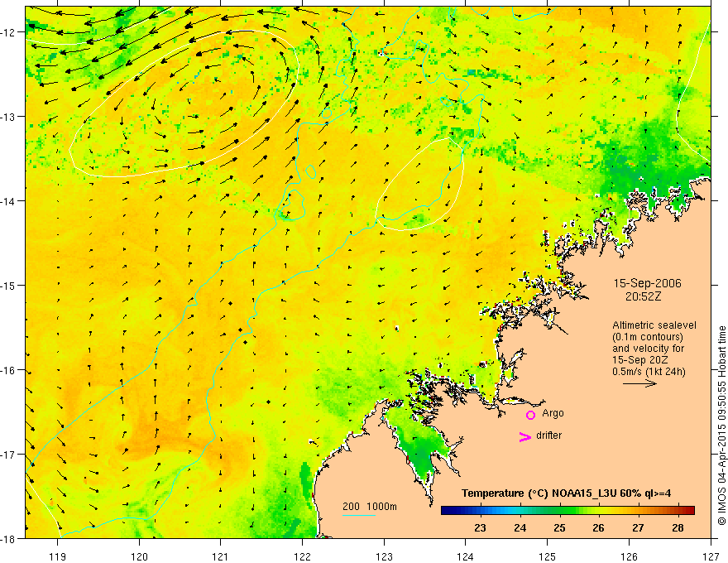Screen dimensions: 728x563
Task: Click the longitude axis label 120
Action: point(139,556)
